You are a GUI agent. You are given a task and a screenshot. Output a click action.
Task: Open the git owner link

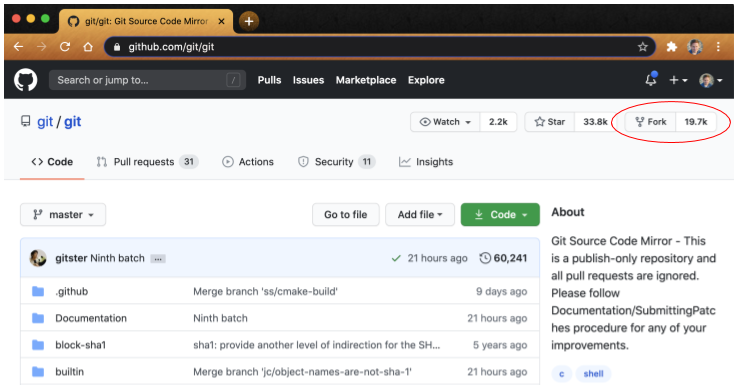click(x=45, y=122)
